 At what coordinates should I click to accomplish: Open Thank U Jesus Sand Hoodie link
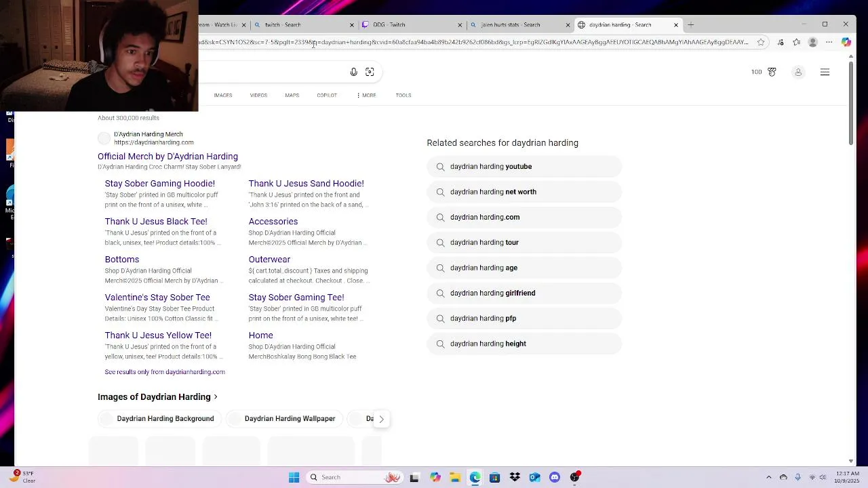[x=306, y=184]
